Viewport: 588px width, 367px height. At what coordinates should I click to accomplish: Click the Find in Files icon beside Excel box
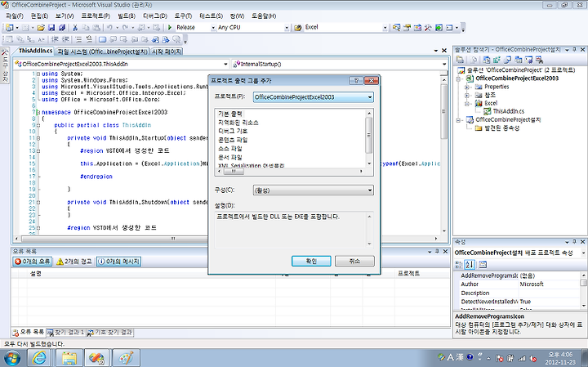coord(298,28)
